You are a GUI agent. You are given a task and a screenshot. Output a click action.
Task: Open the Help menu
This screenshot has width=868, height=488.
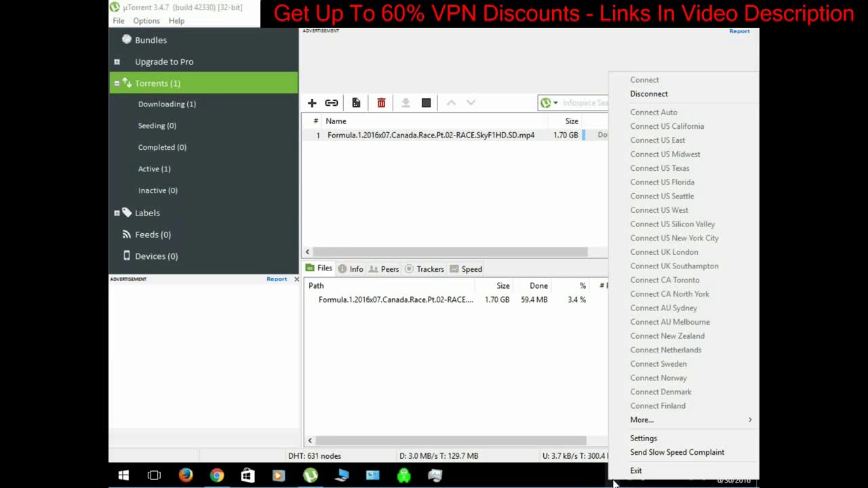point(176,21)
